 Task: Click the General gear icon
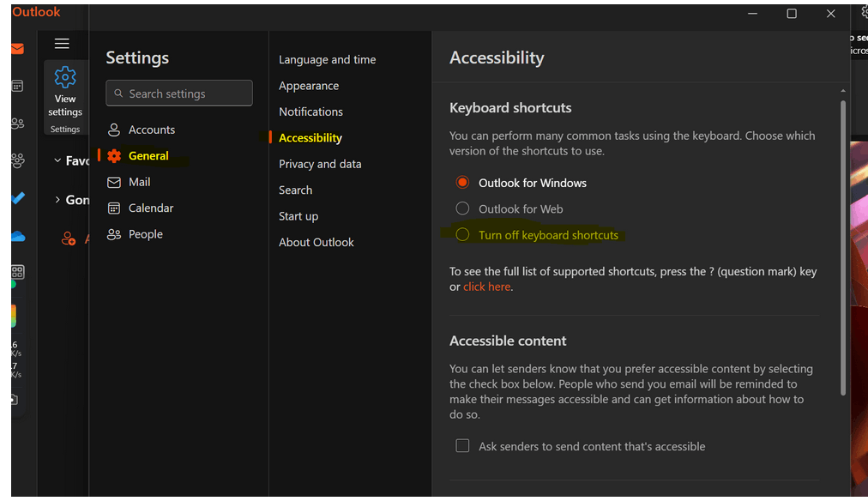(x=114, y=156)
